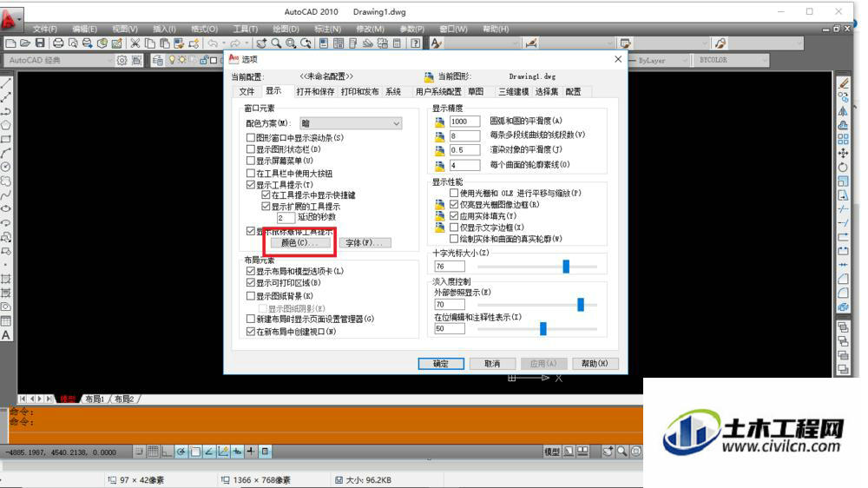Click the Cut scissors icon
This screenshot has height=488, width=868.
[x=135, y=43]
